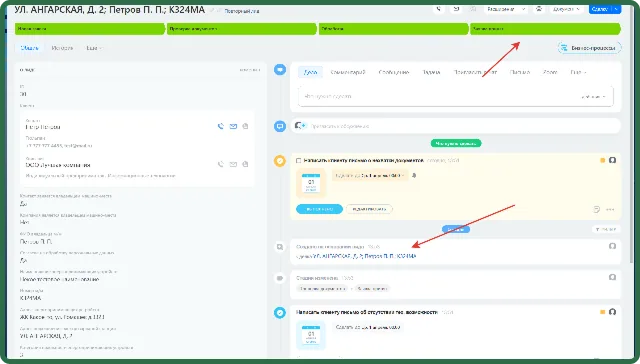
Task: Switch to the История tab
Action: click(x=62, y=48)
